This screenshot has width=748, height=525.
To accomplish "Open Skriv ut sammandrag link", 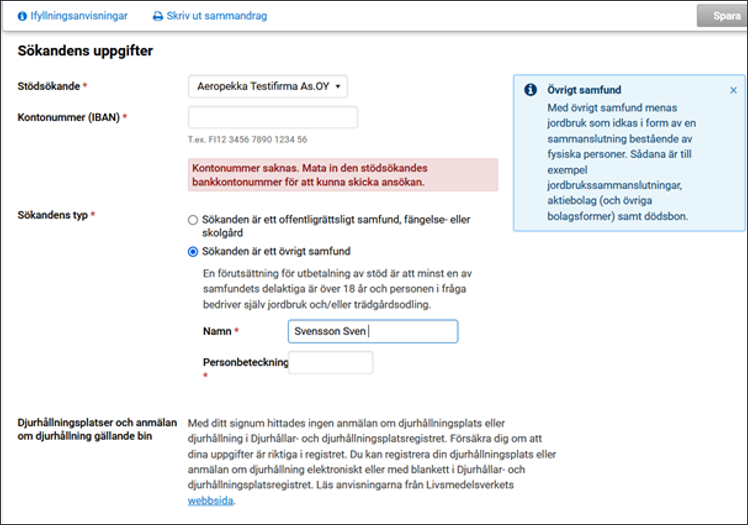I will (x=216, y=16).
